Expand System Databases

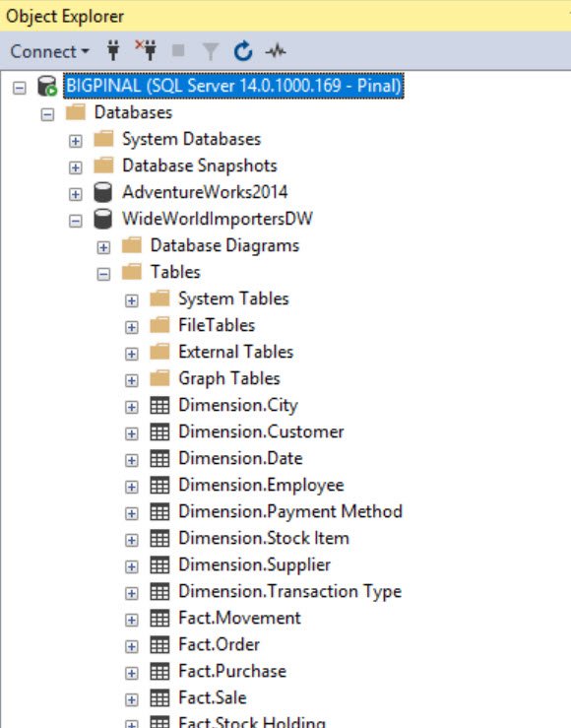76,141
